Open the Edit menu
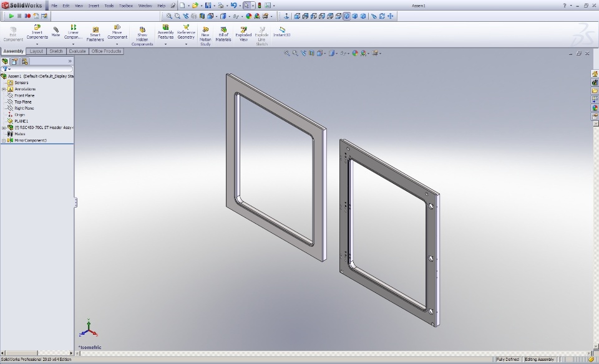 [66, 6]
